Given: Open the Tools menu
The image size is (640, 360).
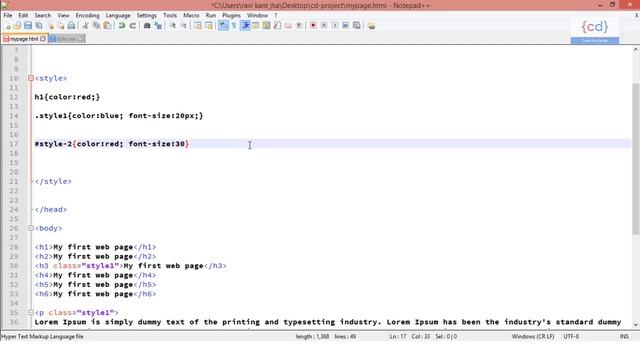Looking at the screenshot, I should (170, 16).
